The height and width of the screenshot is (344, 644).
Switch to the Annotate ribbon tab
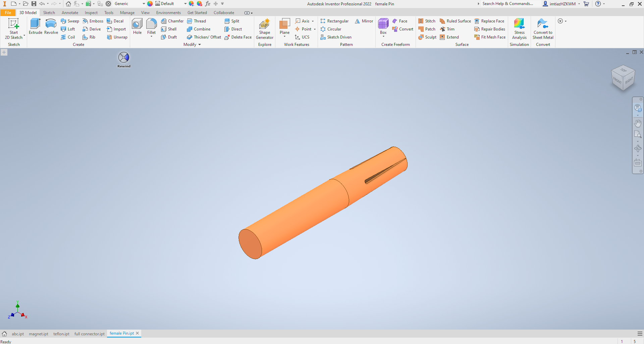pos(70,12)
